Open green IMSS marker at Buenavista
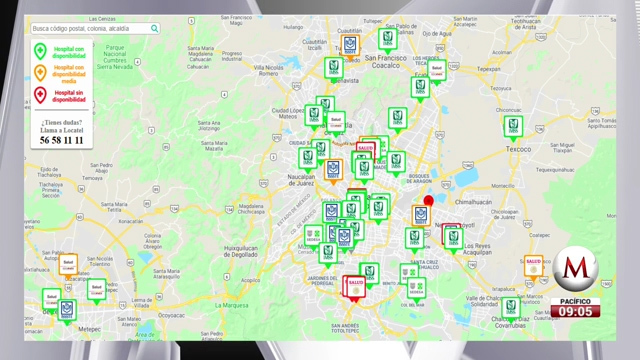This screenshot has width=640, height=360. (x=334, y=69)
